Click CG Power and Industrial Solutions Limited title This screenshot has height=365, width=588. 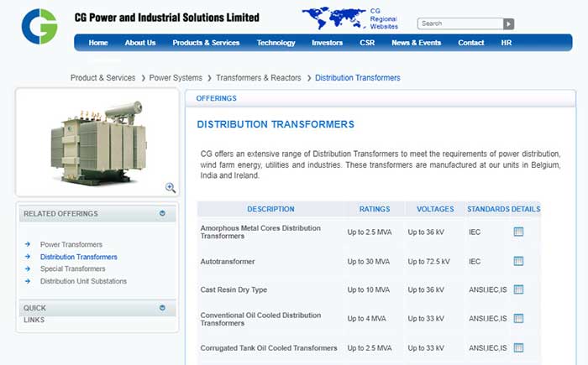[167, 18]
